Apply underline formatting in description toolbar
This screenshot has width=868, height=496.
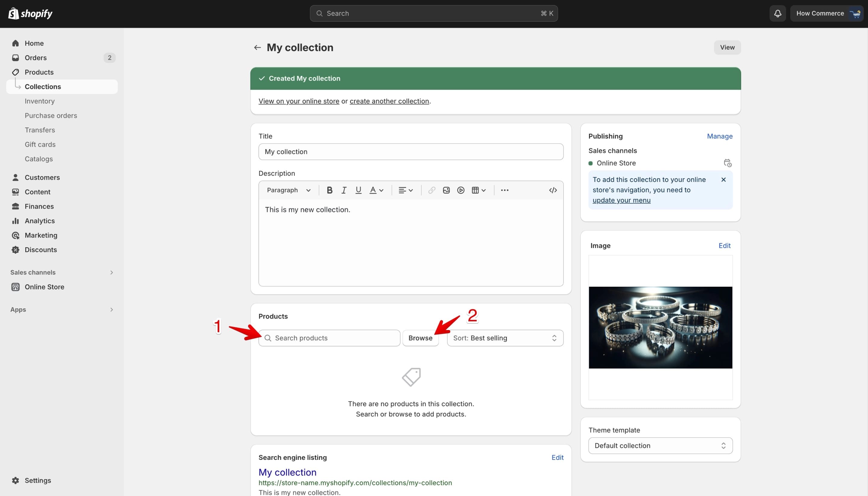tap(358, 190)
